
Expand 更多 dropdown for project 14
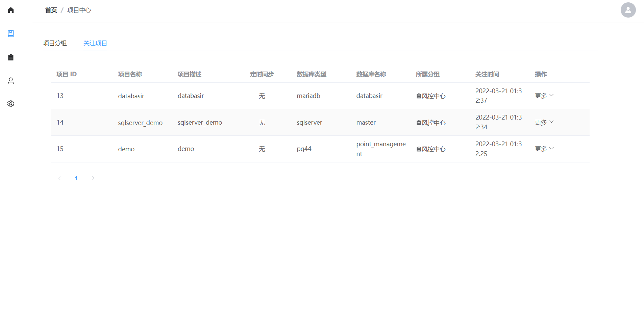click(544, 122)
